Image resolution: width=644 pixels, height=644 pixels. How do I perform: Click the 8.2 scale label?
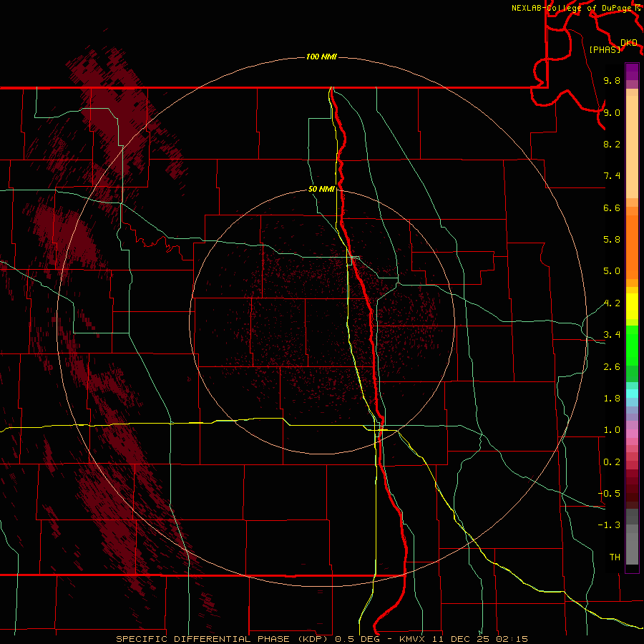(612, 144)
